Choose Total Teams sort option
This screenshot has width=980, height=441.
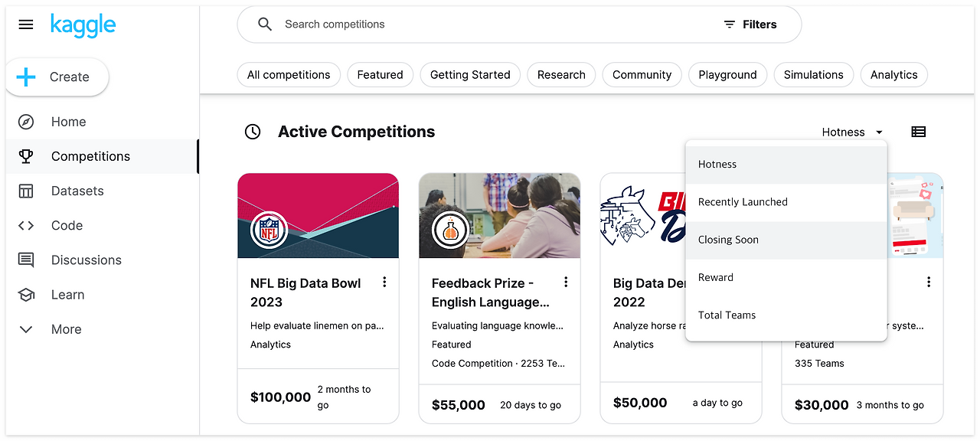click(727, 315)
